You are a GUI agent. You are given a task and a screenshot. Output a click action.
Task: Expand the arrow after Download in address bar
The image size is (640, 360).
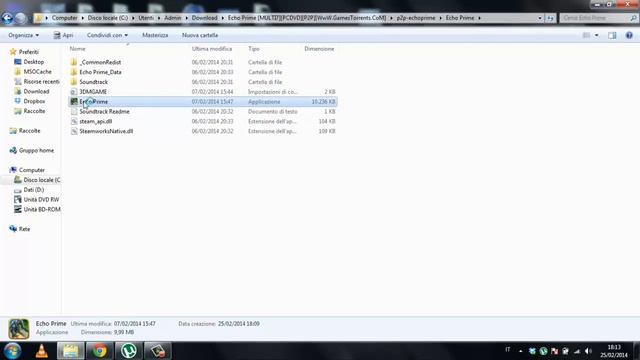pos(223,18)
